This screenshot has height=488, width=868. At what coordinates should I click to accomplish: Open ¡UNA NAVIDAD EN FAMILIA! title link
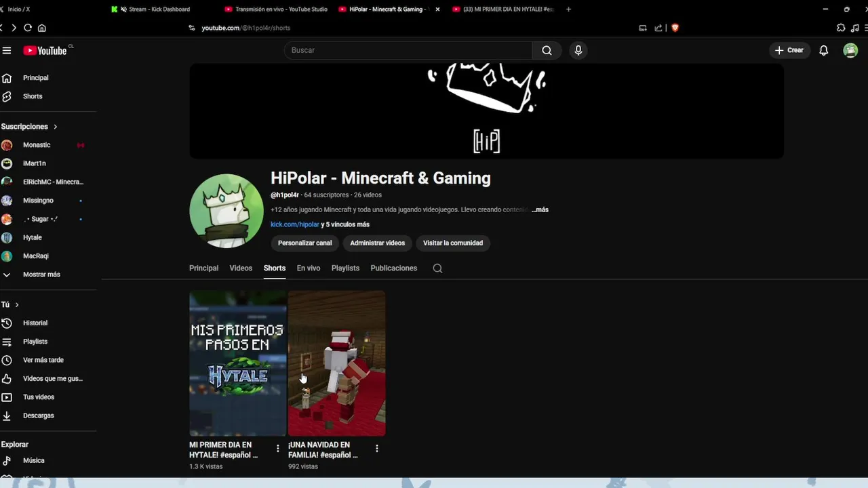(x=323, y=450)
